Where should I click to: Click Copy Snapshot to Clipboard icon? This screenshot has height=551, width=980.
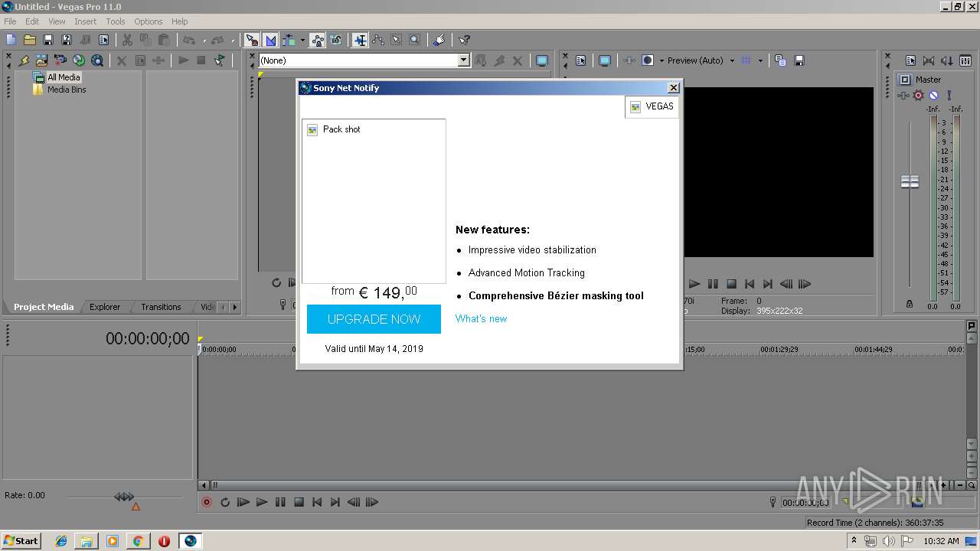780,60
